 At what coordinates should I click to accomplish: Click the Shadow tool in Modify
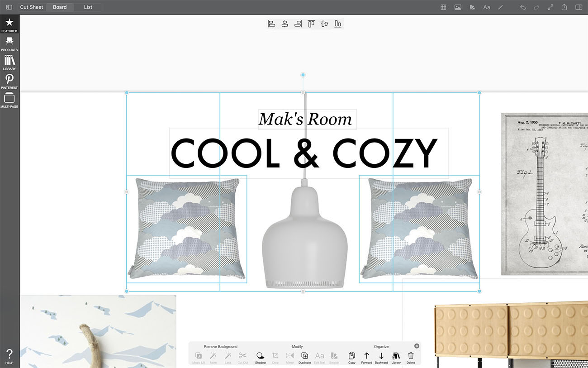coord(260,357)
